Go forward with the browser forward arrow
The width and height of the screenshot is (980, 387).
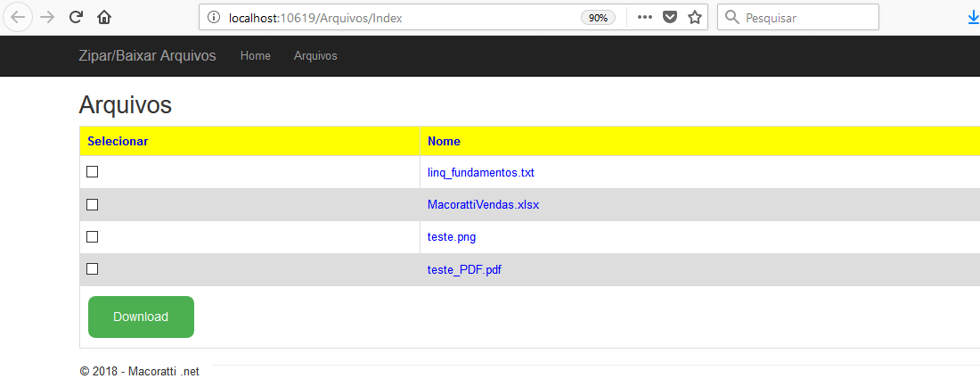tap(47, 18)
